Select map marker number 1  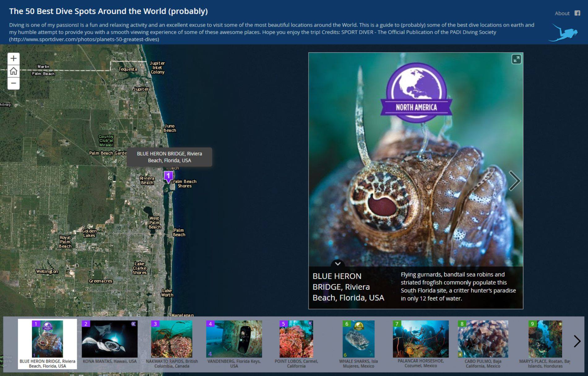pos(168,177)
